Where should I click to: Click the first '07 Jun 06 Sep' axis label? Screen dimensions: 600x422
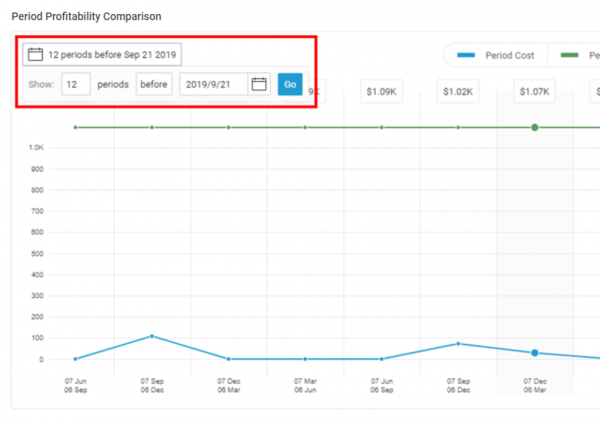point(75,385)
